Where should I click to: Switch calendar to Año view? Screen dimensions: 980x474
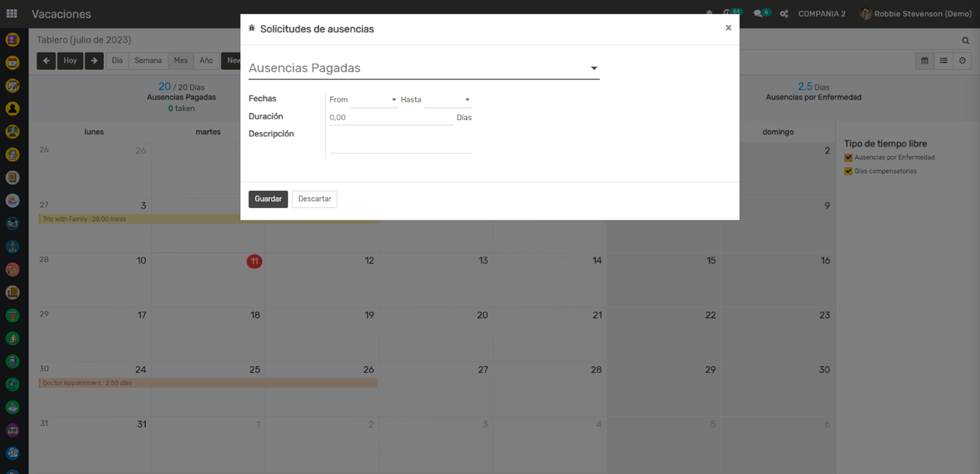206,61
